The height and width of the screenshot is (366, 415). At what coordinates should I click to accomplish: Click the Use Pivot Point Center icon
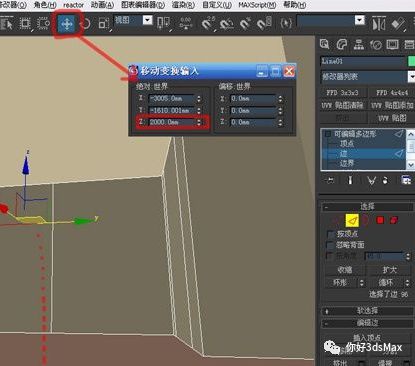click(163, 24)
